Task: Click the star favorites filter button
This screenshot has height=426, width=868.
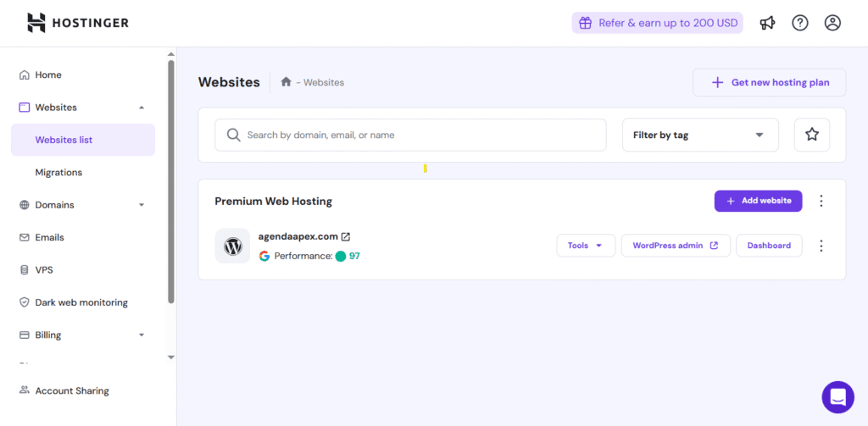Action: click(x=811, y=135)
